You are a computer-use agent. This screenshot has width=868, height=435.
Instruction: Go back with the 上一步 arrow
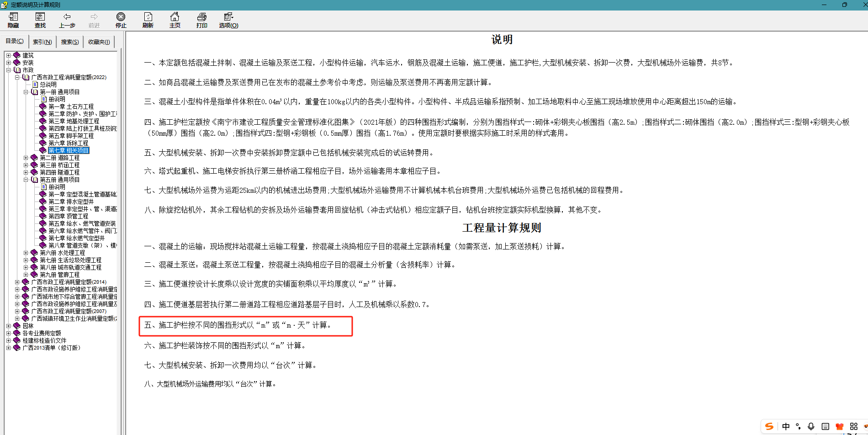pyautogui.click(x=67, y=21)
